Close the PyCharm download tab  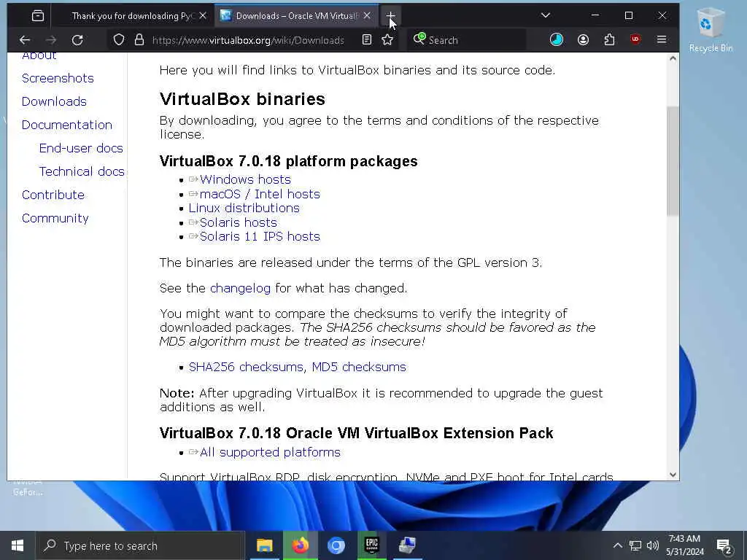click(x=203, y=16)
